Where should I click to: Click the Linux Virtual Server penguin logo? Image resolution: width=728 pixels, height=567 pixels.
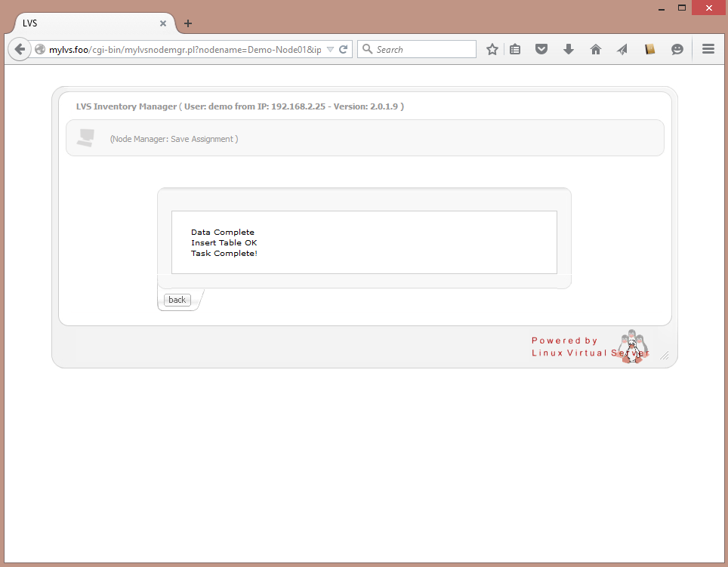coord(631,347)
